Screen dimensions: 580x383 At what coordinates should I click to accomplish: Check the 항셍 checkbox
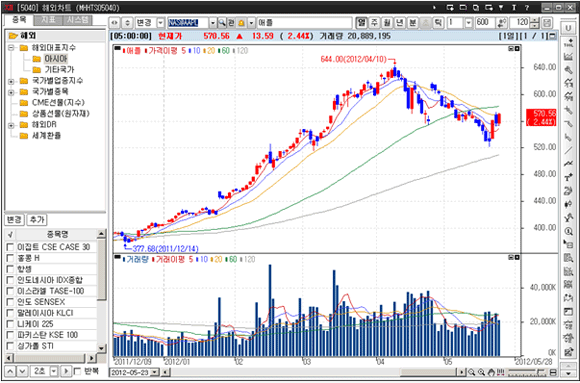pyautogui.click(x=10, y=269)
